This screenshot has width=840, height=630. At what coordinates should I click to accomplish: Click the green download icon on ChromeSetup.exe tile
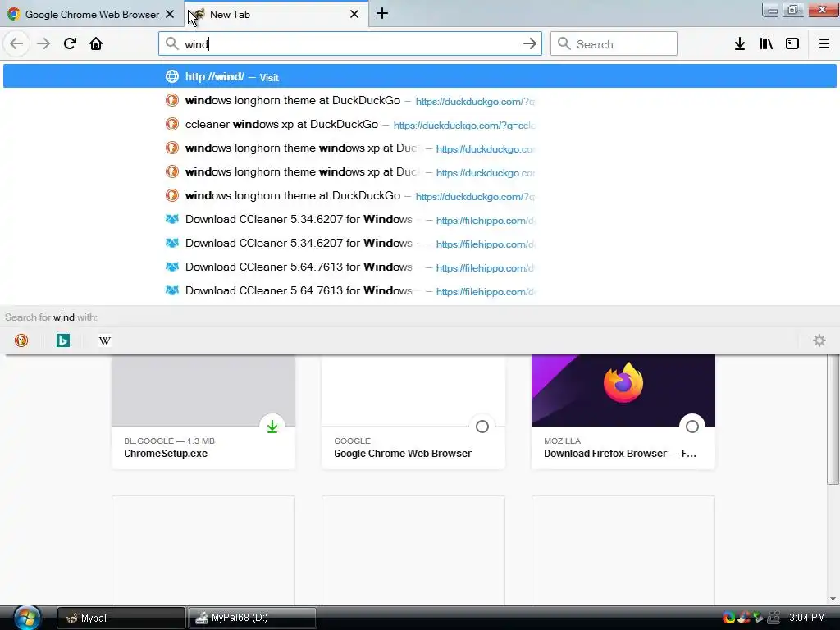click(272, 427)
